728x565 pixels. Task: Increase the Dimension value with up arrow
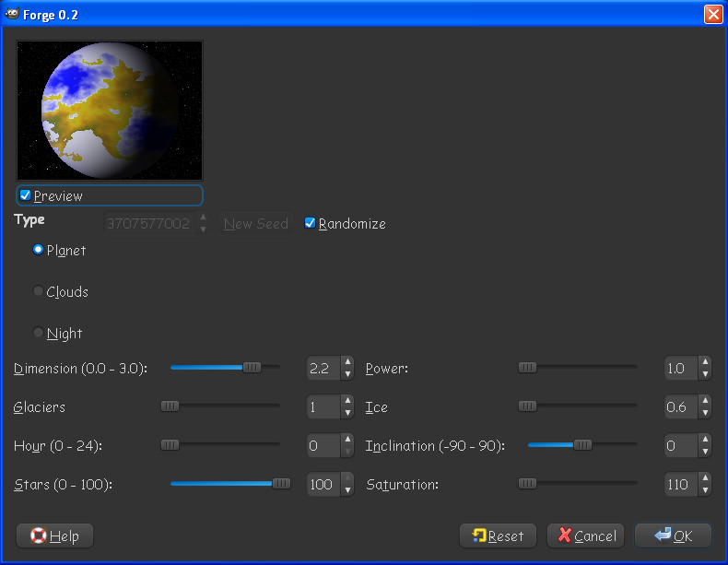click(347, 363)
